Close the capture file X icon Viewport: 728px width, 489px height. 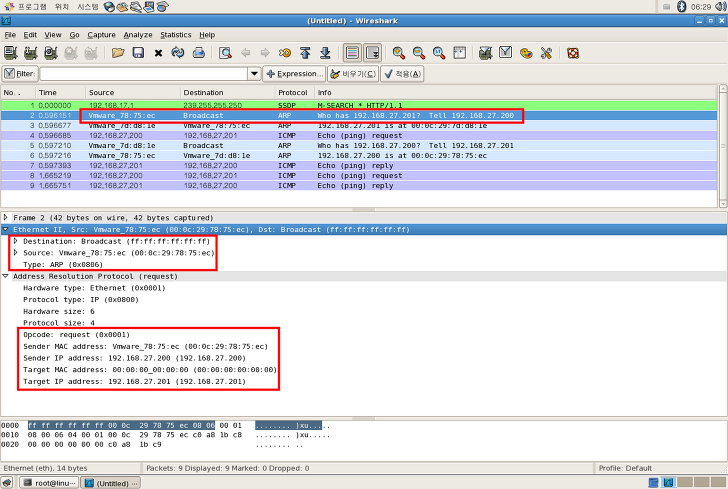point(158,53)
